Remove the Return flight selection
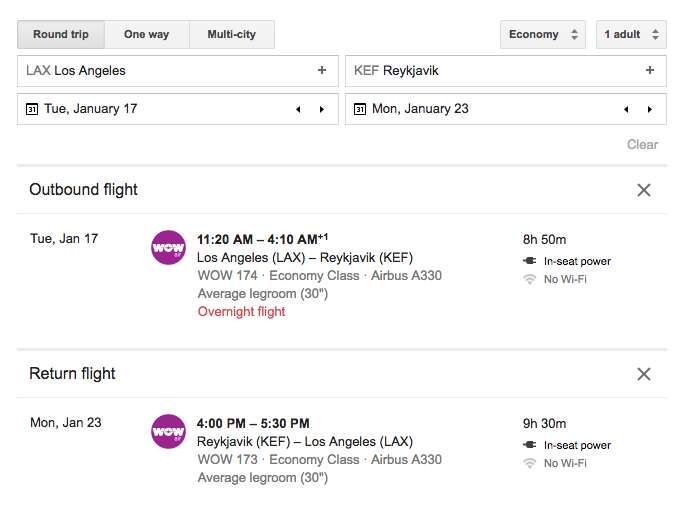The width and height of the screenshot is (683, 510). tap(644, 374)
